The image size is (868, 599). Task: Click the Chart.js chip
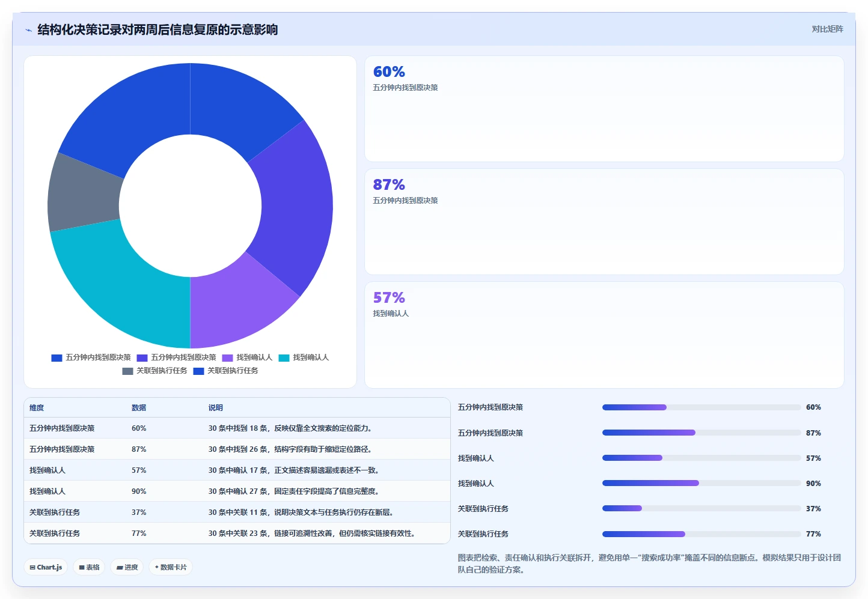tap(46, 567)
